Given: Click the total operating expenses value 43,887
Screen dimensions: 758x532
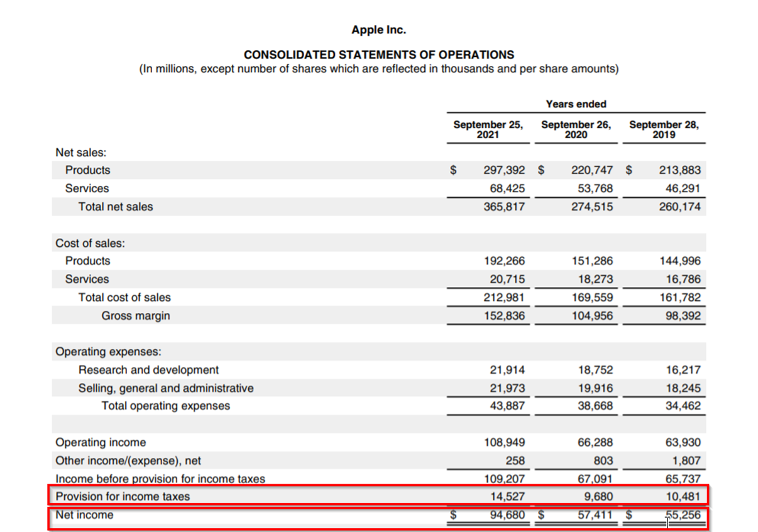Looking at the screenshot, I should (507, 406).
